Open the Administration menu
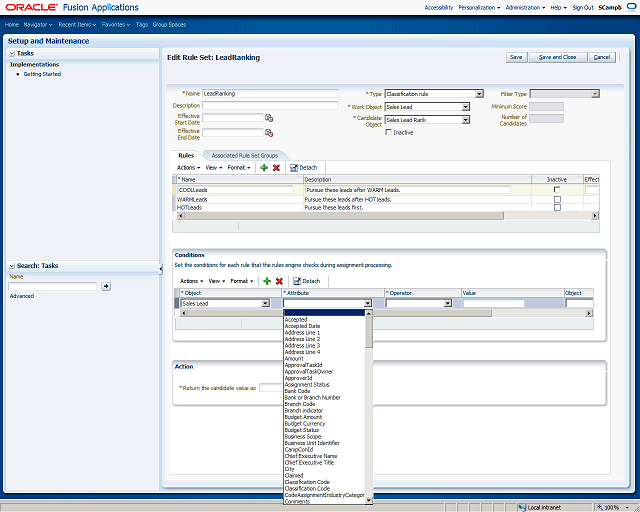 click(x=525, y=7)
